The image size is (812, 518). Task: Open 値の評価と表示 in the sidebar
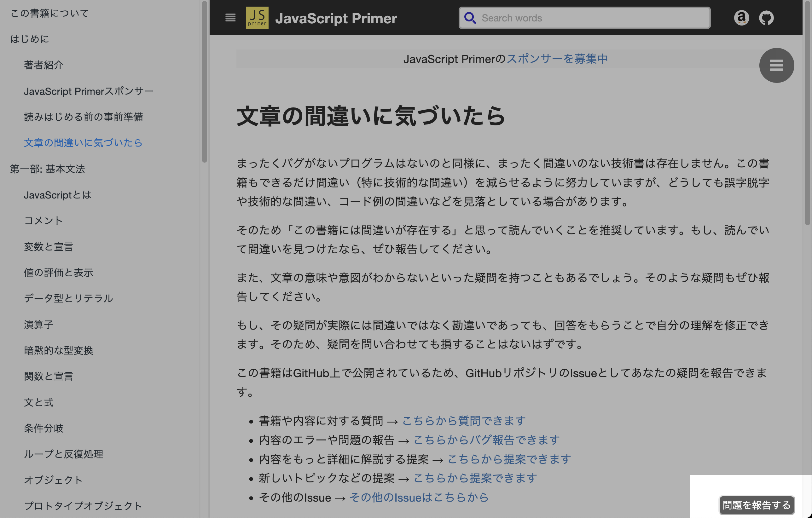point(58,273)
